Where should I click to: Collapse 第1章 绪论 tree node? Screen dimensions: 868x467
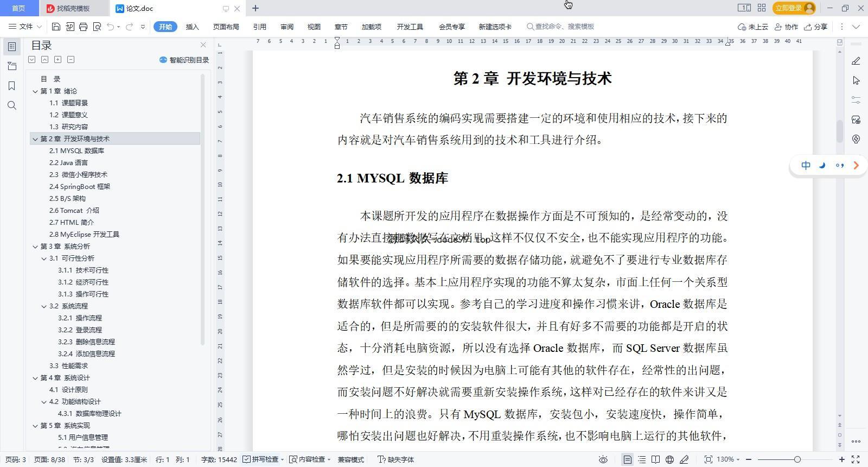click(35, 91)
